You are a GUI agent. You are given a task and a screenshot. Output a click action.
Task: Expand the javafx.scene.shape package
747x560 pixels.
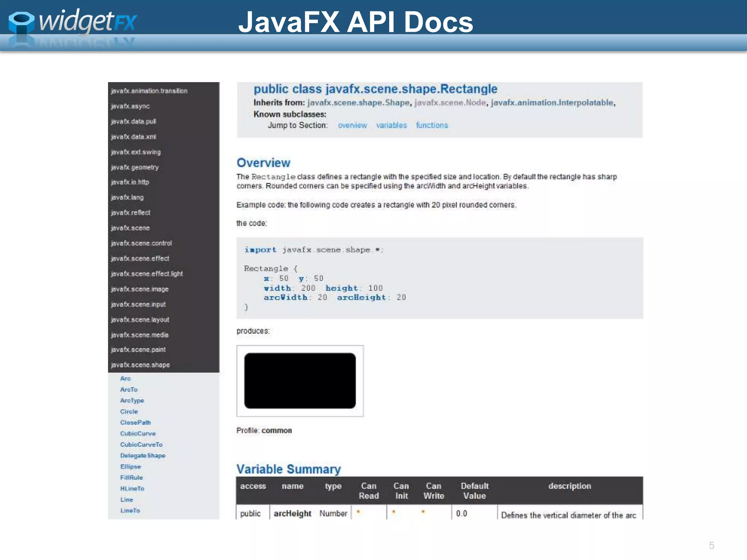tap(140, 365)
